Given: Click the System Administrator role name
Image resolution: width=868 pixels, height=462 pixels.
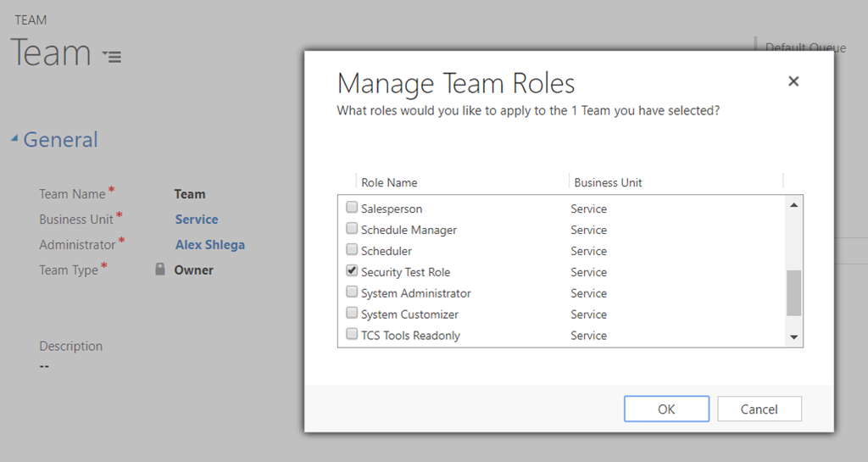Looking at the screenshot, I should tap(415, 293).
